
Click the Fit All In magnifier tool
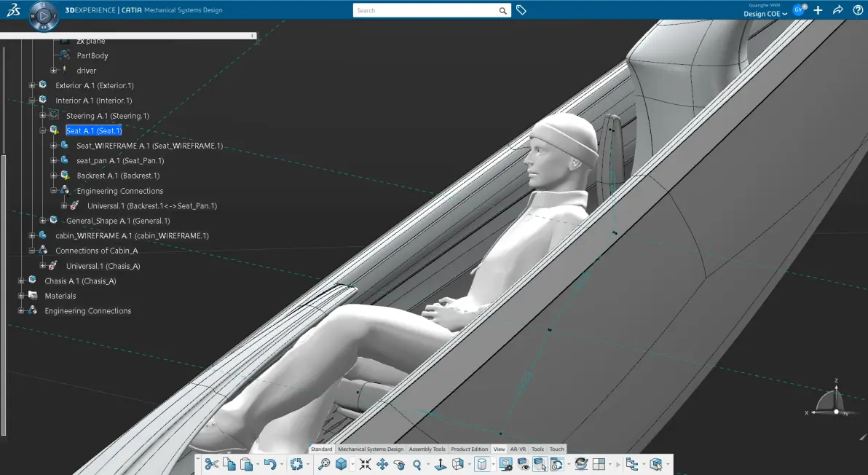tap(324, 464)
